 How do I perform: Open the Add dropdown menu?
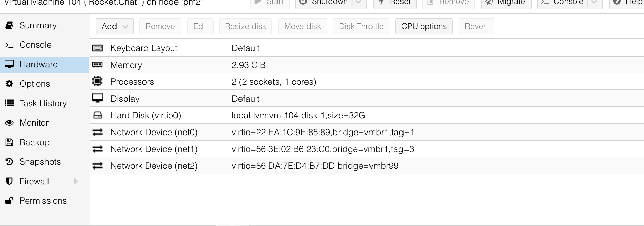115,26
